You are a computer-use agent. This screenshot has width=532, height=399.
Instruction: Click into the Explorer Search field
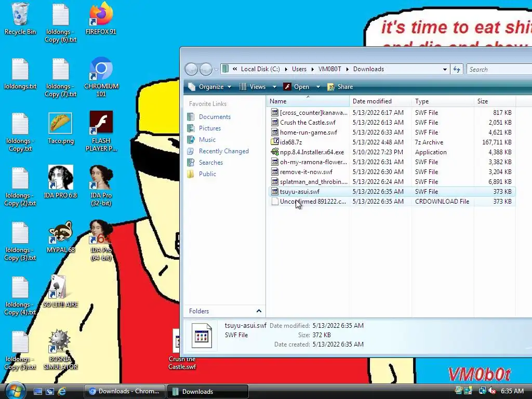pos(499,69)
